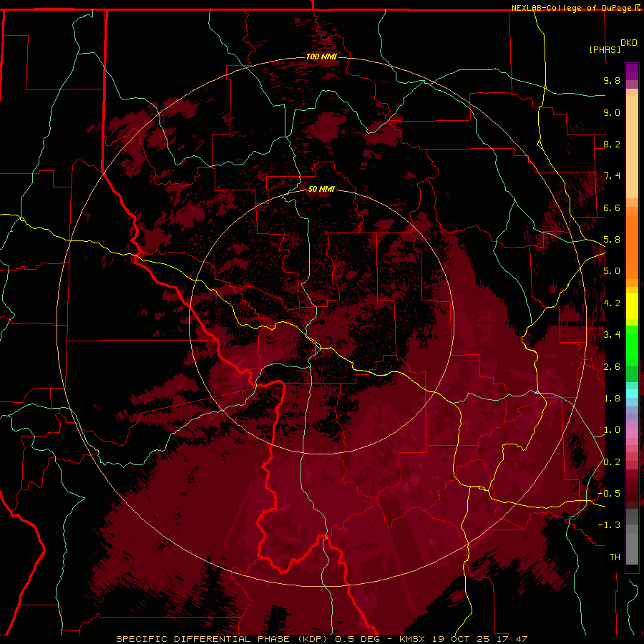Screen dimensions: 644x644
Task: Click the -1.3 legend value
Action: point(609,525)
